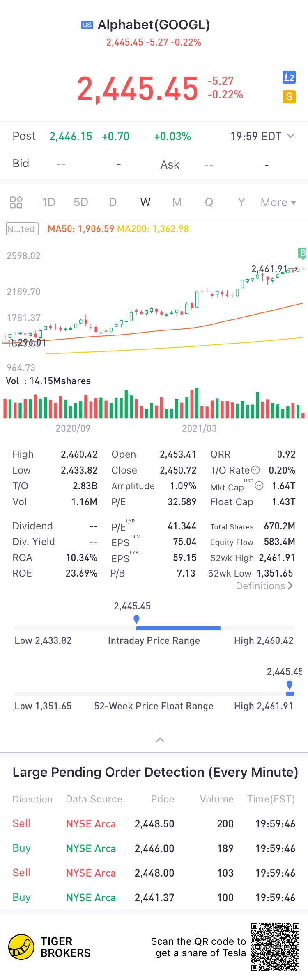Screen dimensions: 308x980
Task: Select the W weekly chart tab
Action: pos(145,202)
